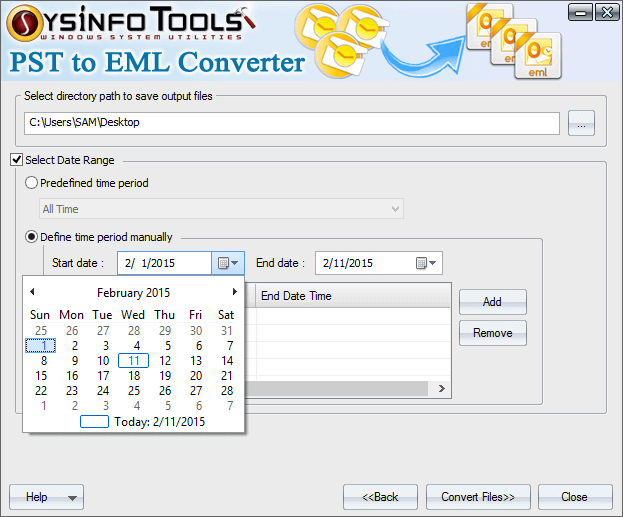Image resolution: width=623 pixels, height=517 pixels.
Task: Choose February 12 in calendar
Action: pyautogui.click(x=165, y=360)
